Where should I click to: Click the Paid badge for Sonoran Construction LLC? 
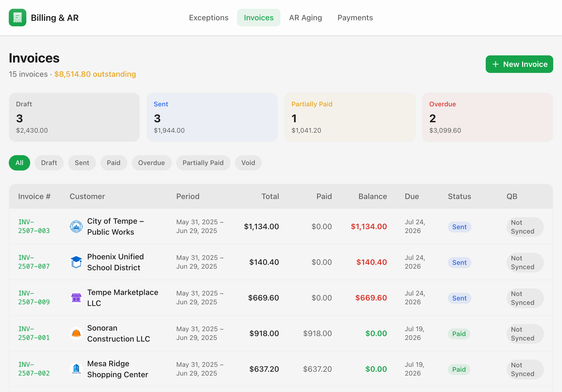coord(459,334)
